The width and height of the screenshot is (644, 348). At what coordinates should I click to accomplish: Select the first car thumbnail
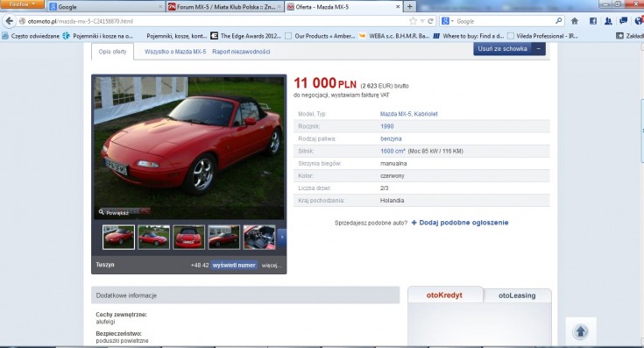coord(118,237)
